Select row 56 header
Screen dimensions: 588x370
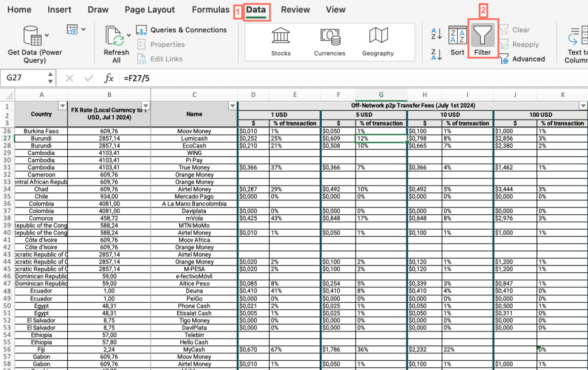(7, 349)
